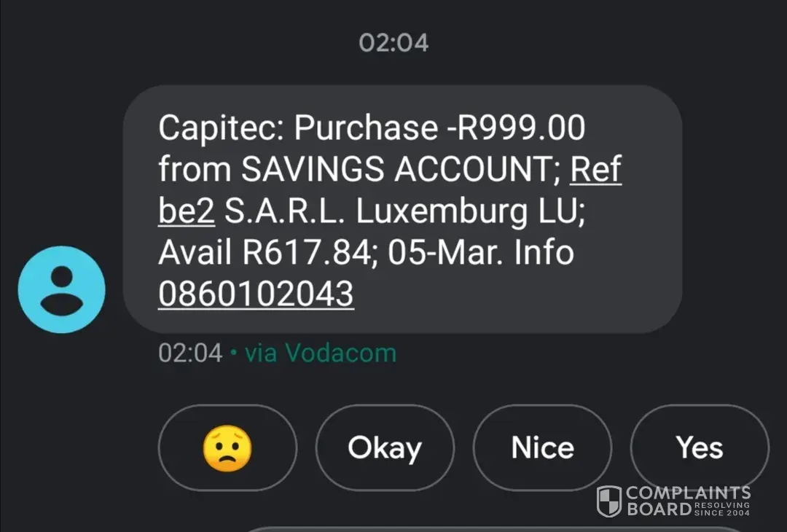This screenshot has width=787, height=532.
Task: Send the Yes quick reply
Action: tap(699, 448)
